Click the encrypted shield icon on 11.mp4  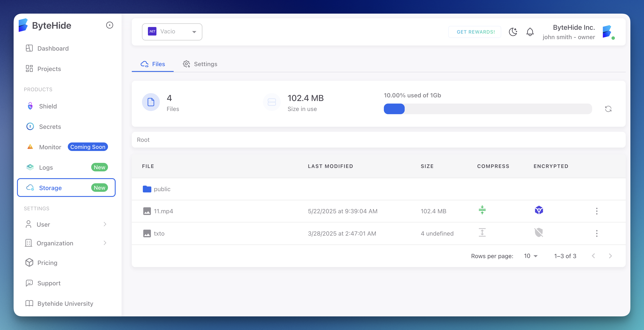tap(539, 211)
